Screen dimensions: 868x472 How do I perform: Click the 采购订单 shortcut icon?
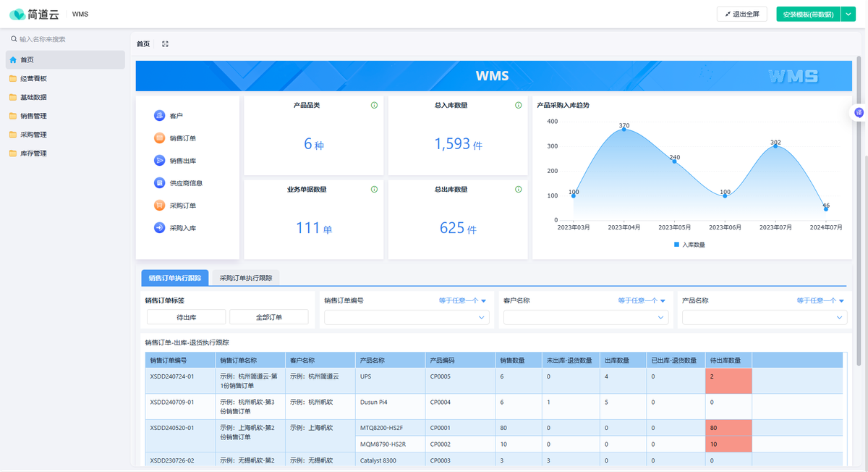159,206
